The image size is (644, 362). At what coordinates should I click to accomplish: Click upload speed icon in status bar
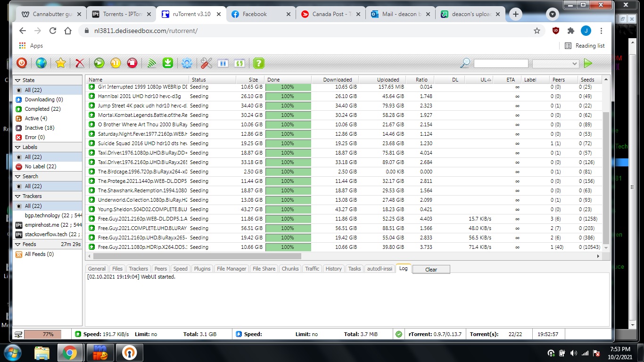coord(78,334)
